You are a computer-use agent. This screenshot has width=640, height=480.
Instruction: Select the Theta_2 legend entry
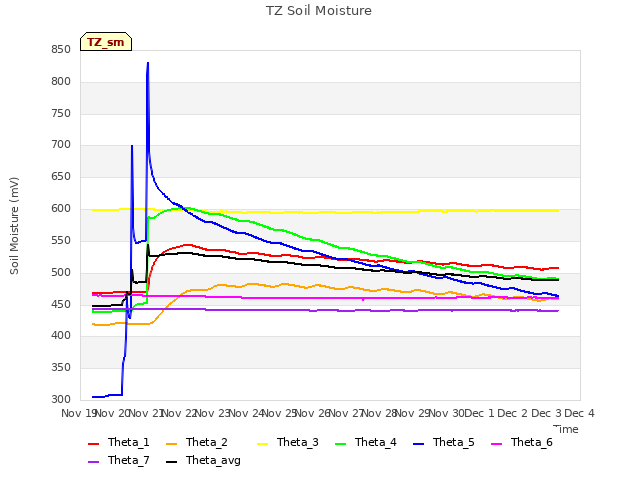(x=197, y=442)
